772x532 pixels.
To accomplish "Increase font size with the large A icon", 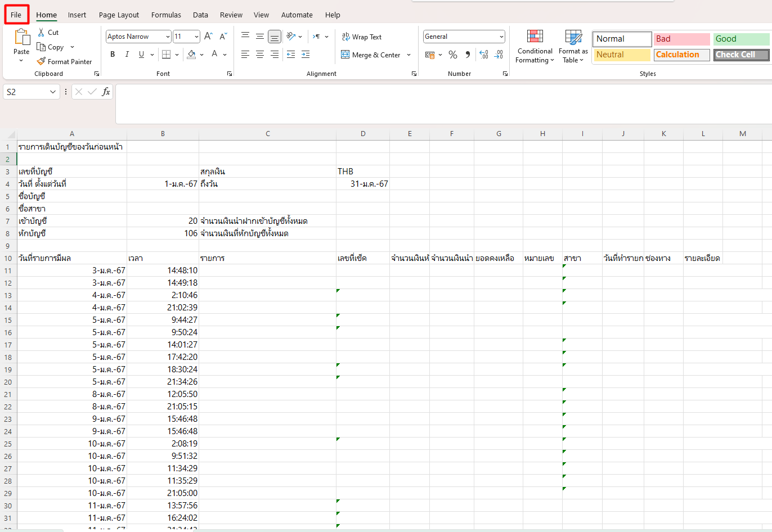I will 208,37.
